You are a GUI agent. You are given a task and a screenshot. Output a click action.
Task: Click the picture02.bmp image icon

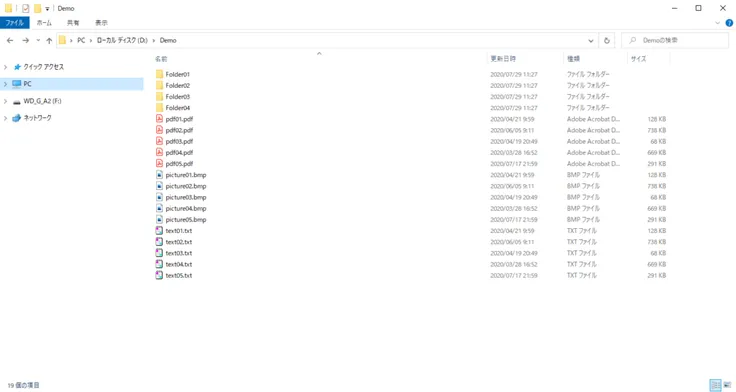tap(160, 186)
